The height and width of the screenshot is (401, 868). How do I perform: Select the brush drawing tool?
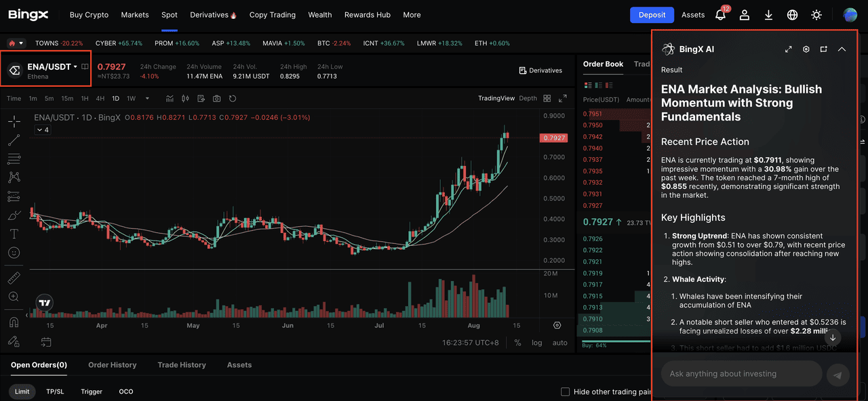coord(14,215)
